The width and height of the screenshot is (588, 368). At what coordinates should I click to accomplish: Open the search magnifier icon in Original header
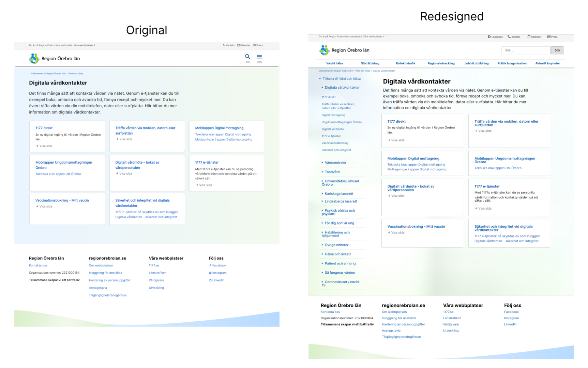coord(248,57)
